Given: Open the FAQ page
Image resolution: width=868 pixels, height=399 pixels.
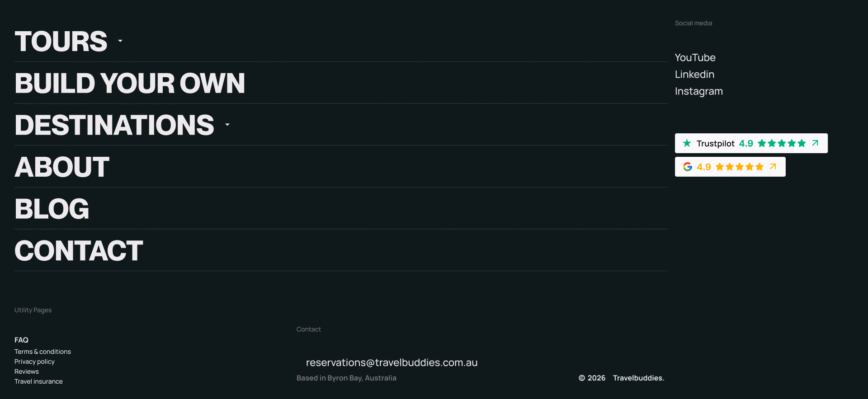Looking at the screenshot, I should click(x=21, y=340).
